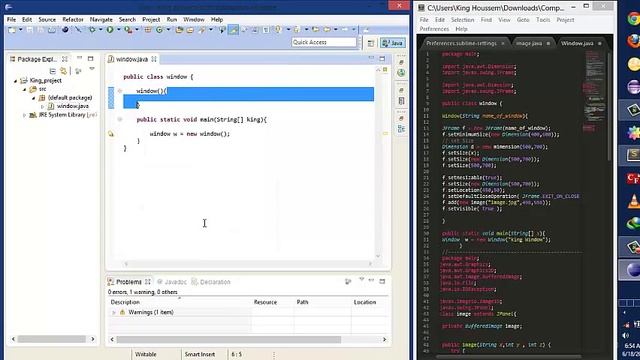
Task: Click the Print icon in Eclipse toolbar
Action: (x=52, y=30)
